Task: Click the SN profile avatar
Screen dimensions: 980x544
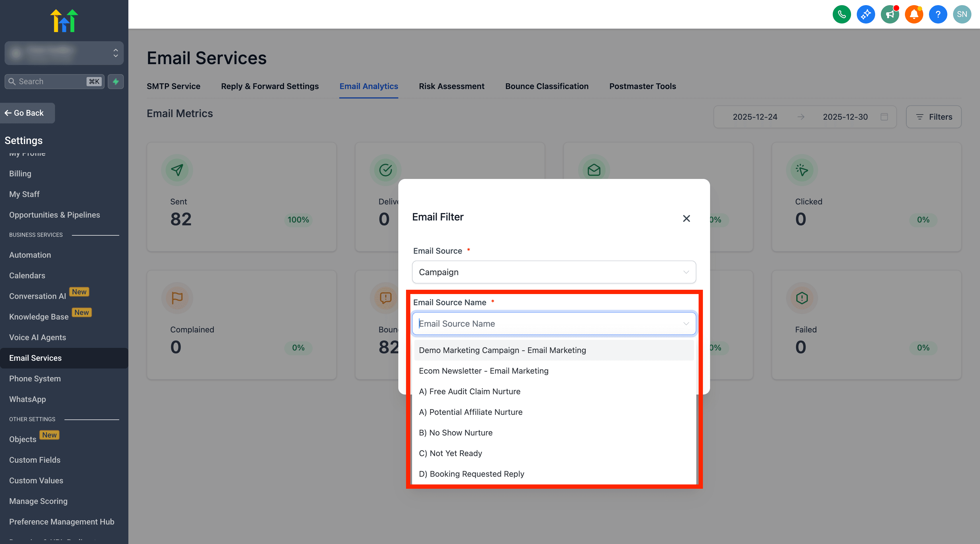Action: pyautogui.click(x=962, y=14)
